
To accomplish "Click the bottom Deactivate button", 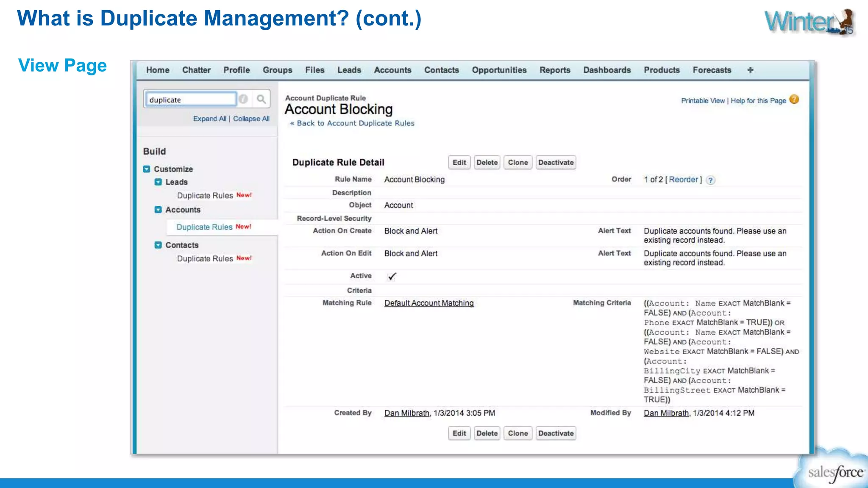I will (556, 433).
